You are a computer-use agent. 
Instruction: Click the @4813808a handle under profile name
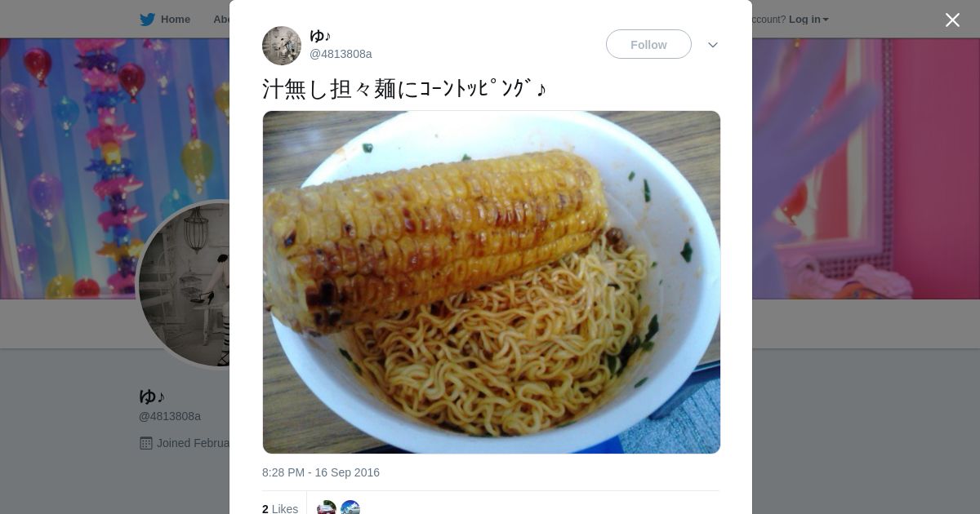coord(170,416)
